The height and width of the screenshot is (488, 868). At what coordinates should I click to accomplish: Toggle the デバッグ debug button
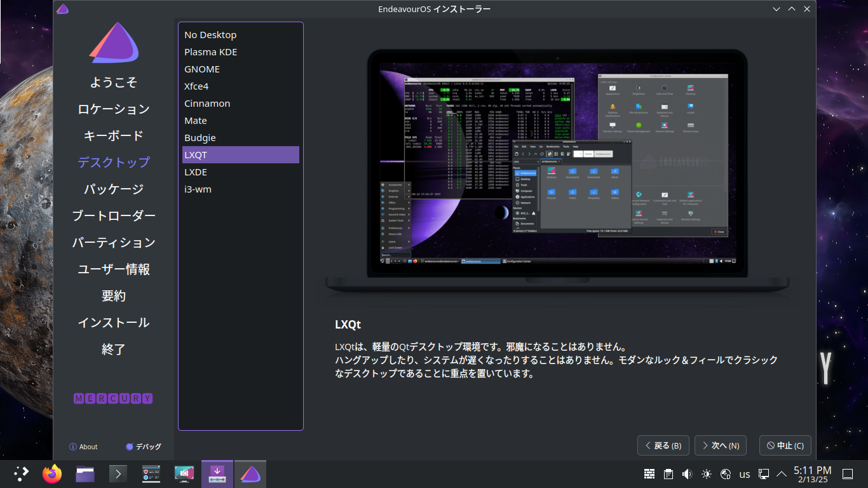144,447
